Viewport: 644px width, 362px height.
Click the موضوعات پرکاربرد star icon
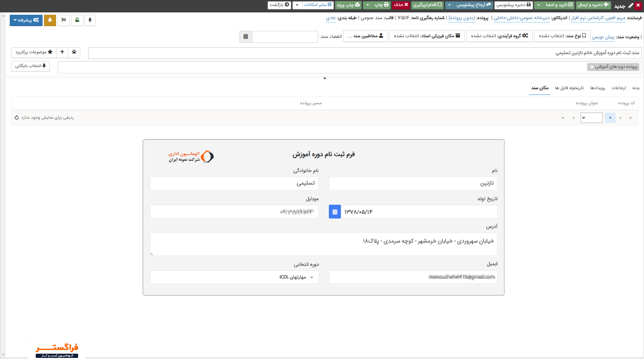(x=50, y=52)
